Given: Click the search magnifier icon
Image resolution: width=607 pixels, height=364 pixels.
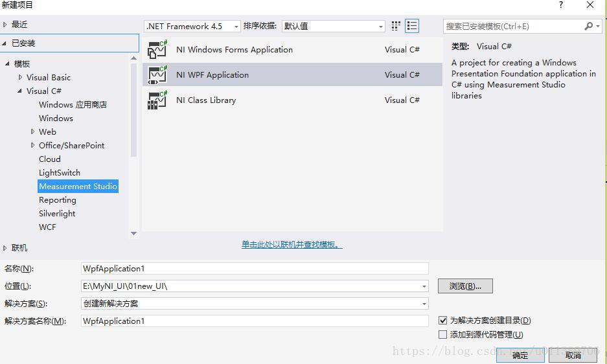Looking at the screenshot, I should [588, 26].
